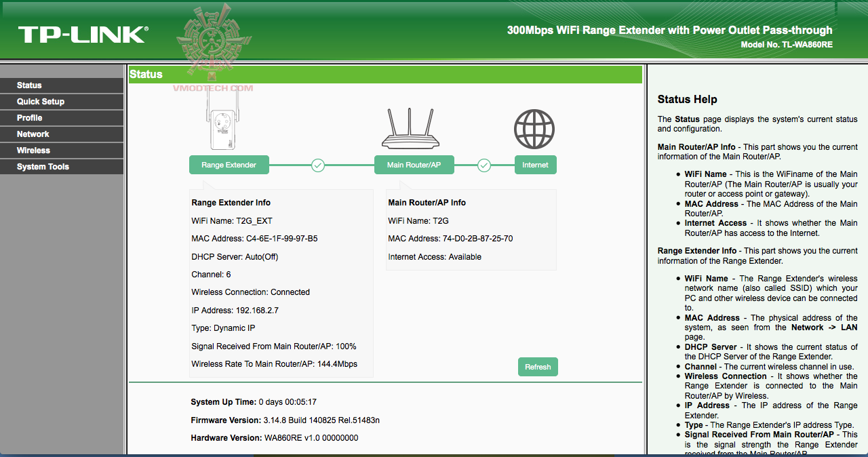This screenshot has width=868, height=457.
Task: Click the green Status title bar
Action: tap(385, 75)
